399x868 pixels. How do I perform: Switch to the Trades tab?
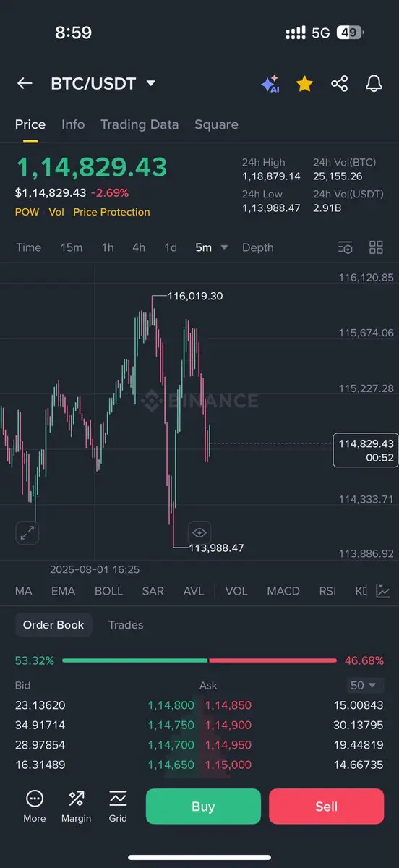(126, 625)
